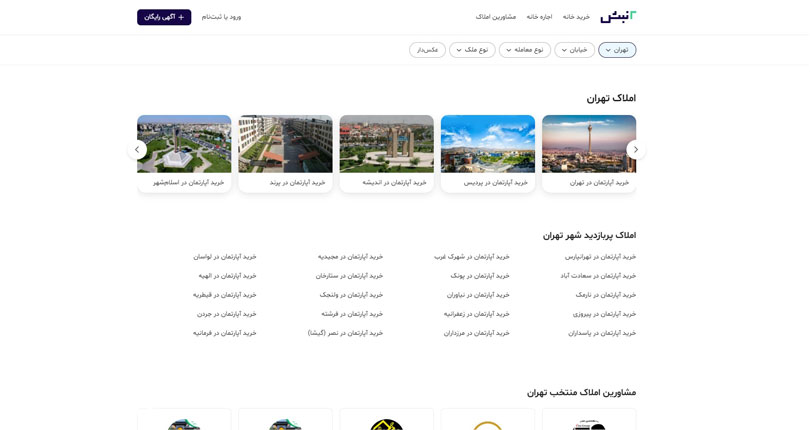The width and height of the screenshot is (810, 430).
Task: Click the خرید آپارتمان در فرشته link
Action: 352,314
